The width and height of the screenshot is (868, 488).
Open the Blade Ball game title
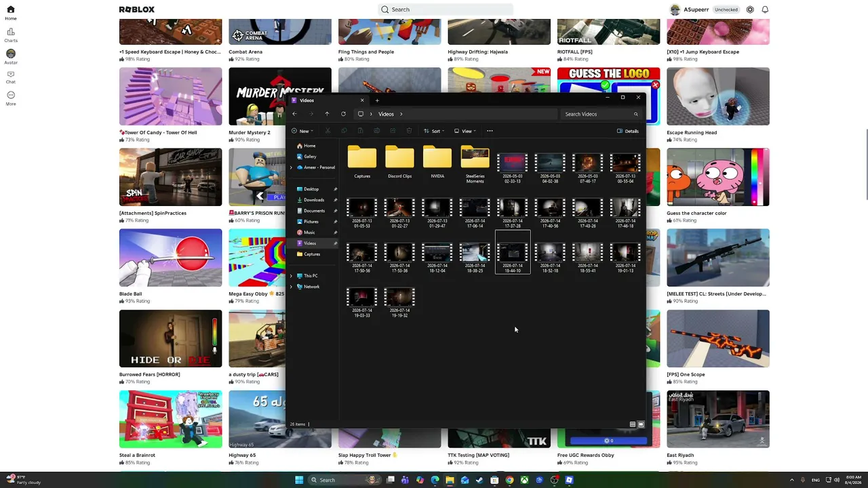click(131, 294)
